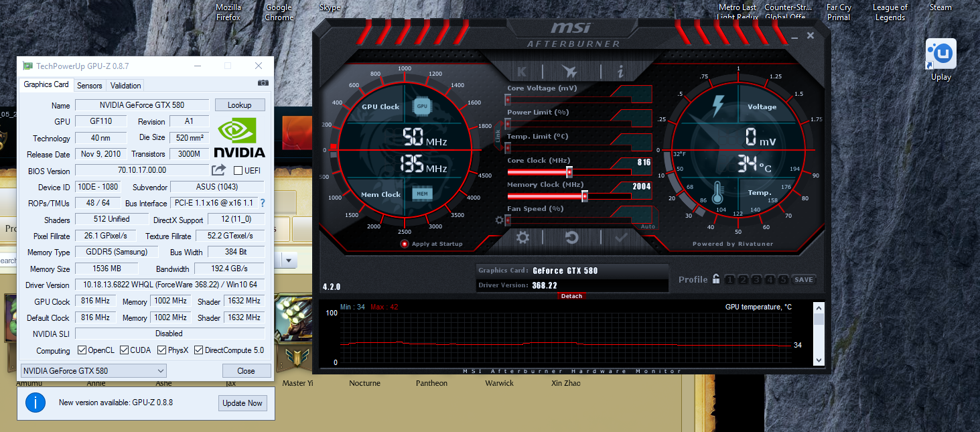Open Afterburner settings gear icon
The width and height of the screenshot is (980, 432).
pyautogui.click(x=522, y=237)
